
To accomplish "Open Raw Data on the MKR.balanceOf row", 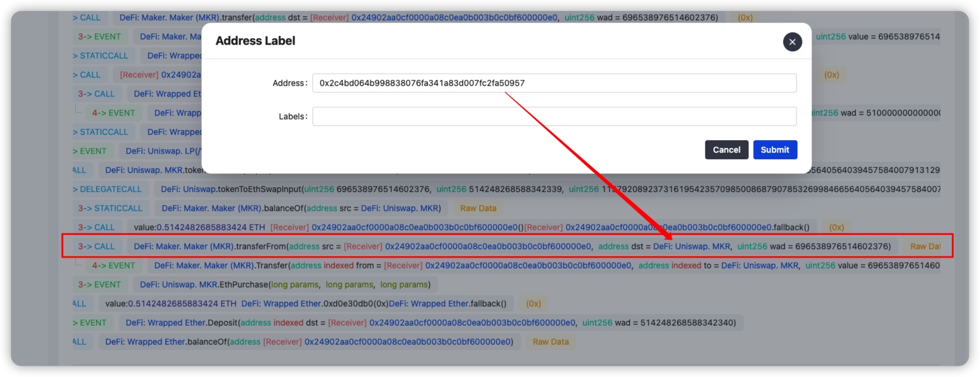I will pyautogui.click(x=478, y=208).
